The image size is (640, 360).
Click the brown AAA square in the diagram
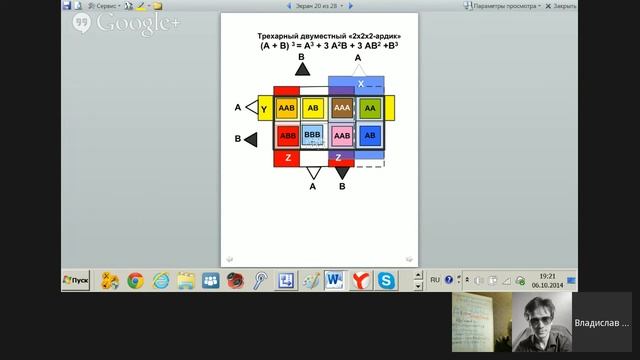(x=342, y=108)
